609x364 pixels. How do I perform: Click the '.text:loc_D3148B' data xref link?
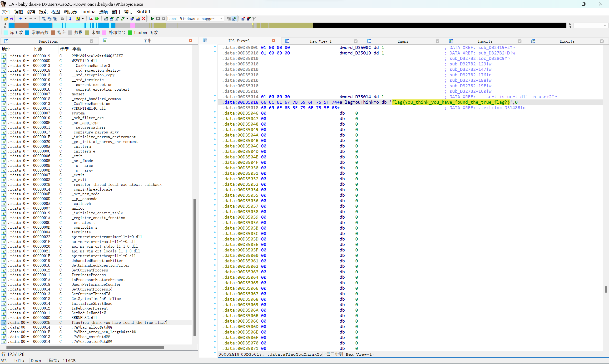[x=502, y=108]
